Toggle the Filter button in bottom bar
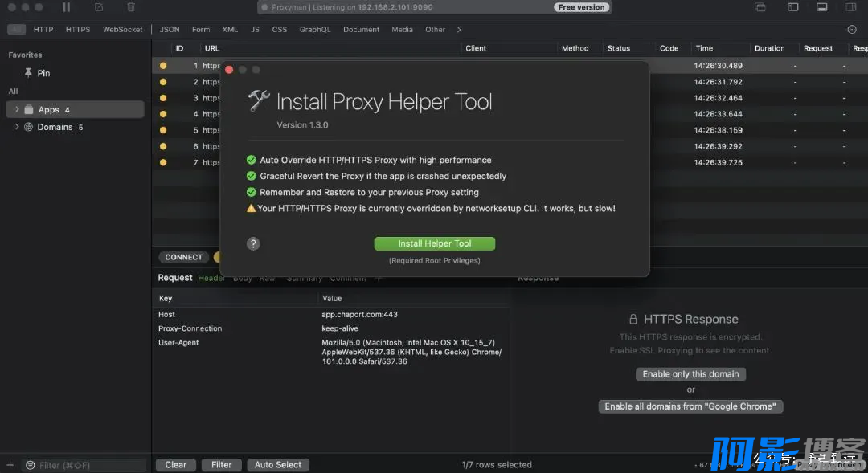 click(x=221, y=465)
